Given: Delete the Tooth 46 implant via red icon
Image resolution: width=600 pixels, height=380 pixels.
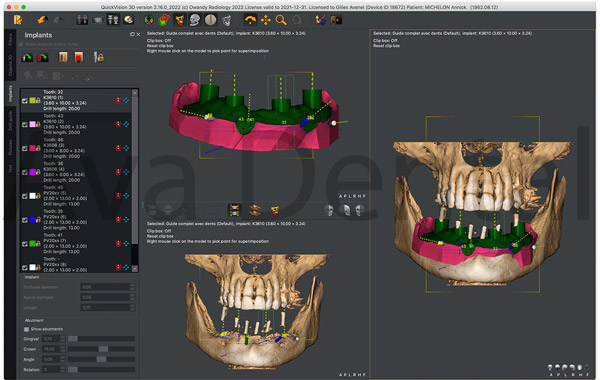Looking at the screenshot, I should point(118,148).
